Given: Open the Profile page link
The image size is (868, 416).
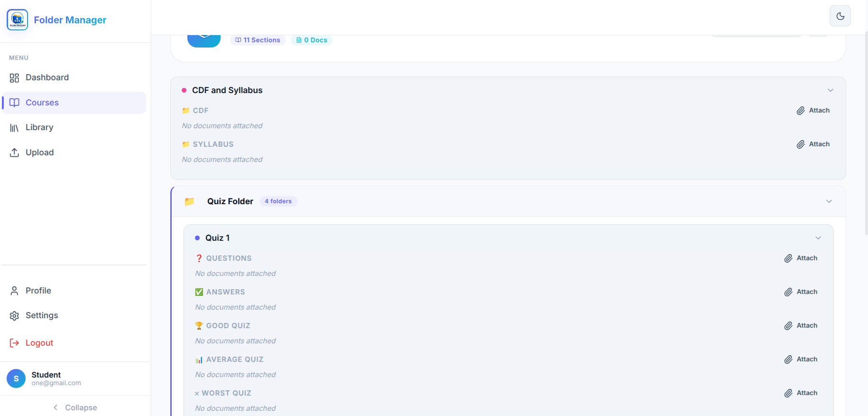Looking at the screenshot, I should (74, 291).
